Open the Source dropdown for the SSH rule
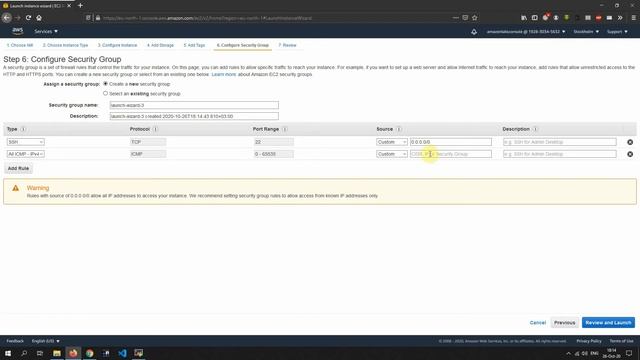The image size is (640, 360). click(x=392, y=142)
